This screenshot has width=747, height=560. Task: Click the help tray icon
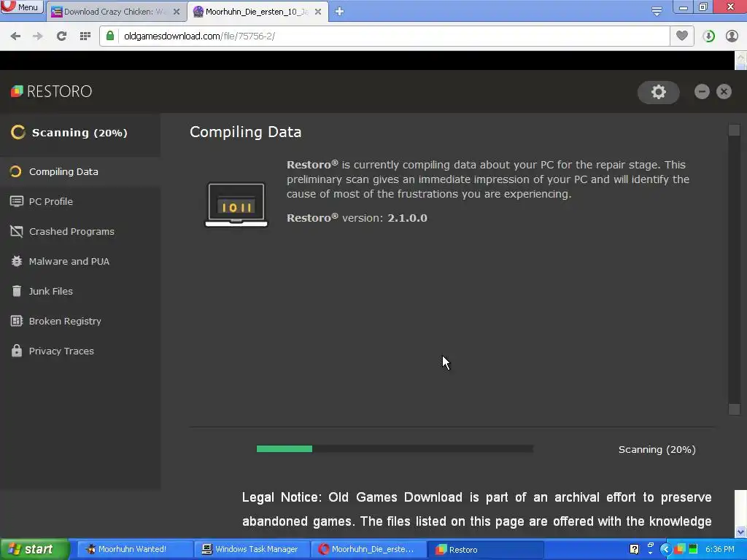click(x=634, y=549)
